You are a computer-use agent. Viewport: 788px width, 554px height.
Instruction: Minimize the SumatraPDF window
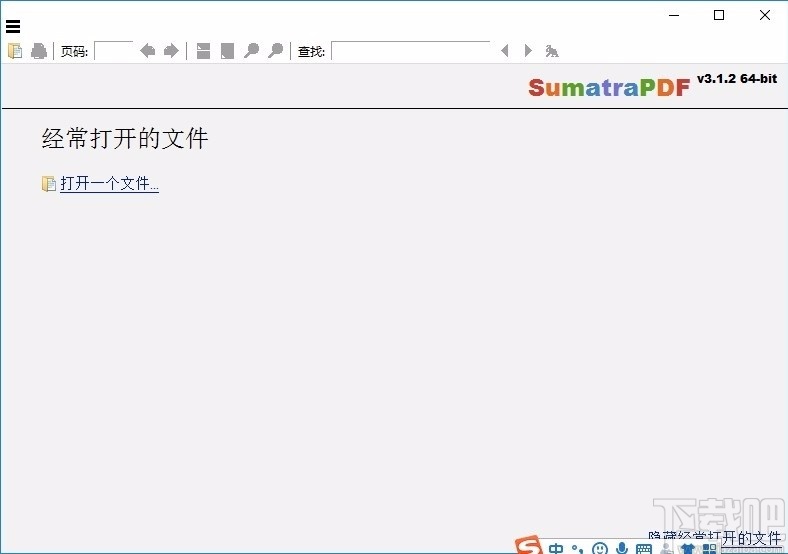coord(674,15)
